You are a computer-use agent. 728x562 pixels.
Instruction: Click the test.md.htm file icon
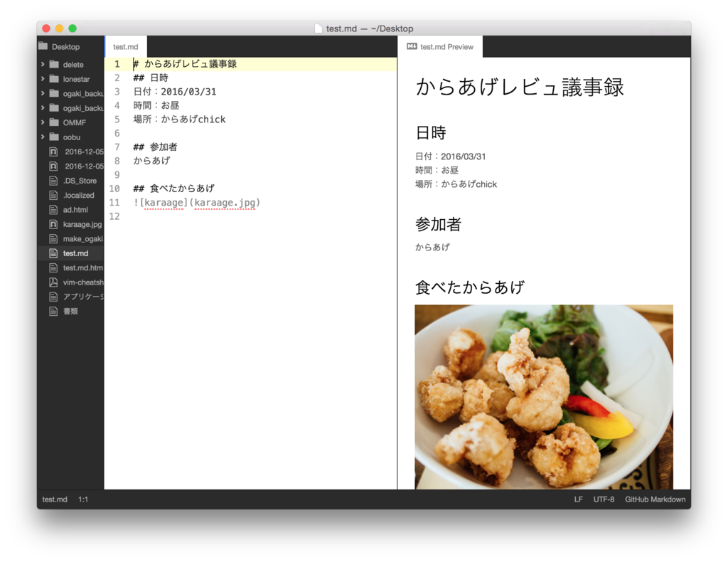click(53, 267)
